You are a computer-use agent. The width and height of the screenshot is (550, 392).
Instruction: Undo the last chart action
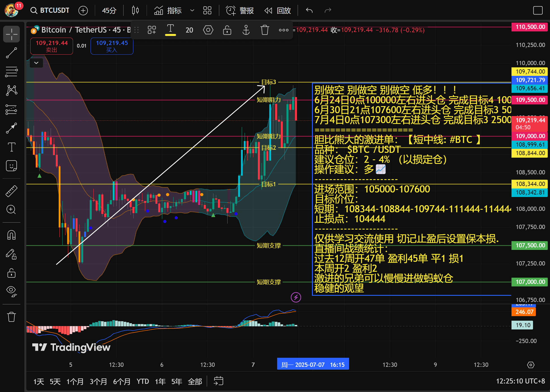(x=309, y=10)
